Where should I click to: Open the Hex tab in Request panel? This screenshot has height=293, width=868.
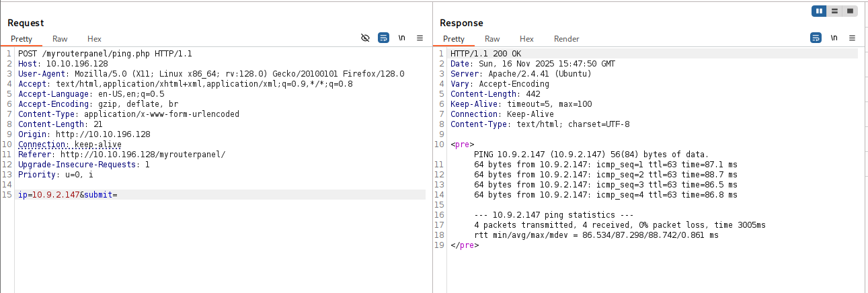tap(94, 39)
